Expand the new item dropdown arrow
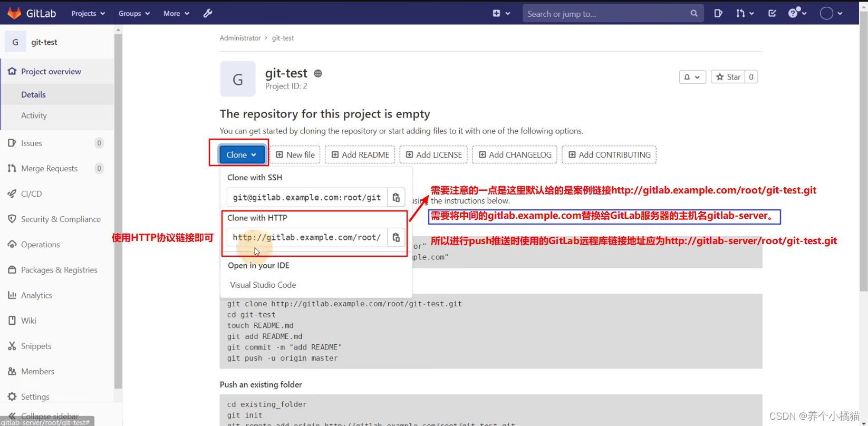This screenshot has height=426, width=868. click(x=508, y=14)
